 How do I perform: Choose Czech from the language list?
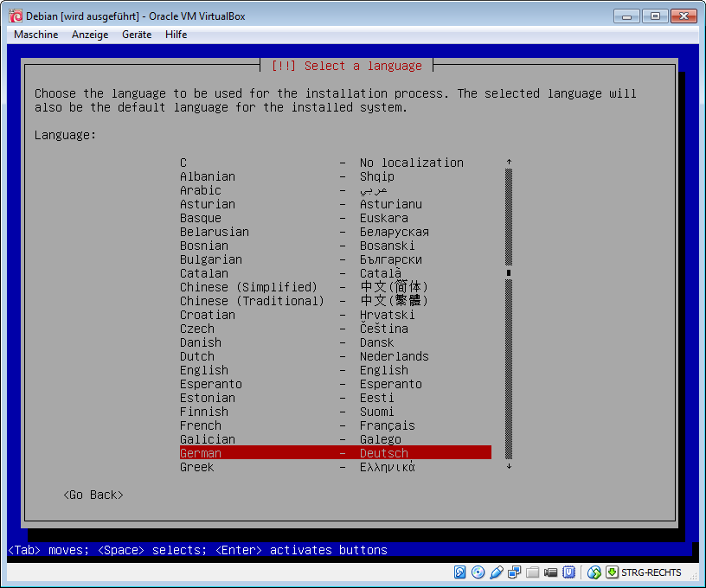(x=336, y=329)
